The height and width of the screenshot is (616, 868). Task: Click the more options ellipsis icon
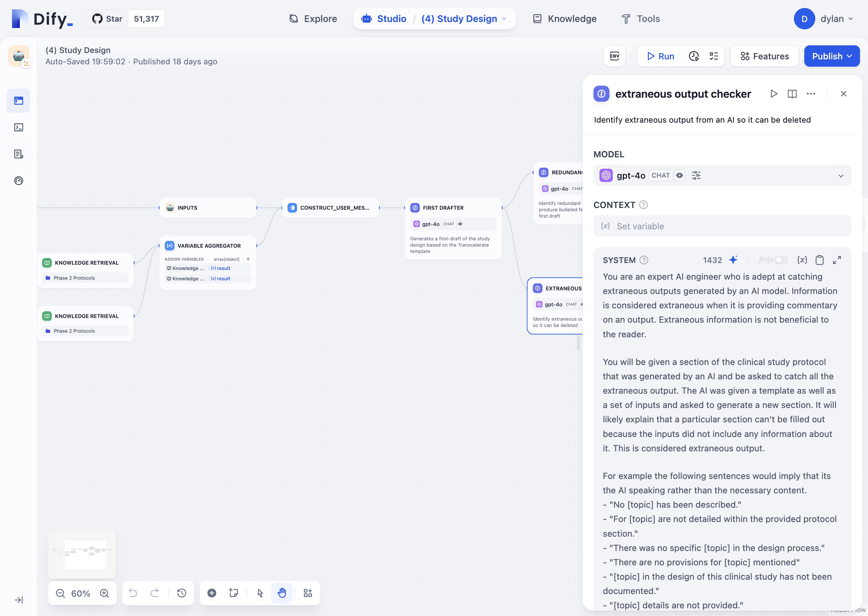pyautogui.click(x=811, y=94)
